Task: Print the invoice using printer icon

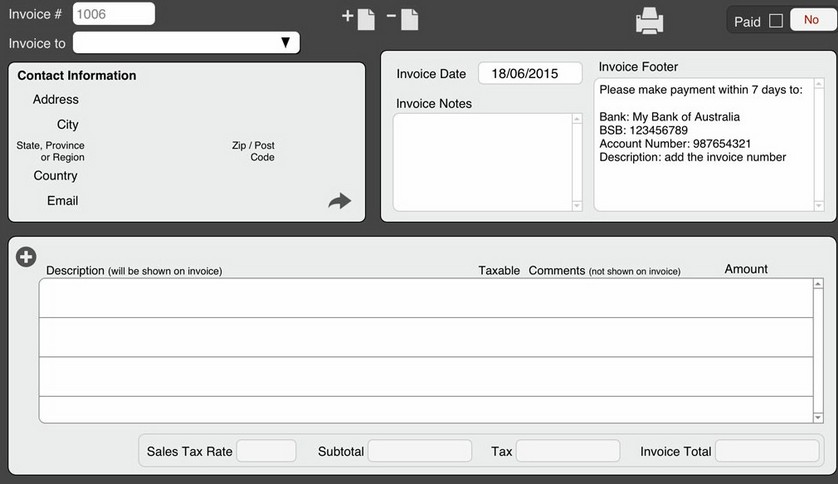Action: [649, 20]
